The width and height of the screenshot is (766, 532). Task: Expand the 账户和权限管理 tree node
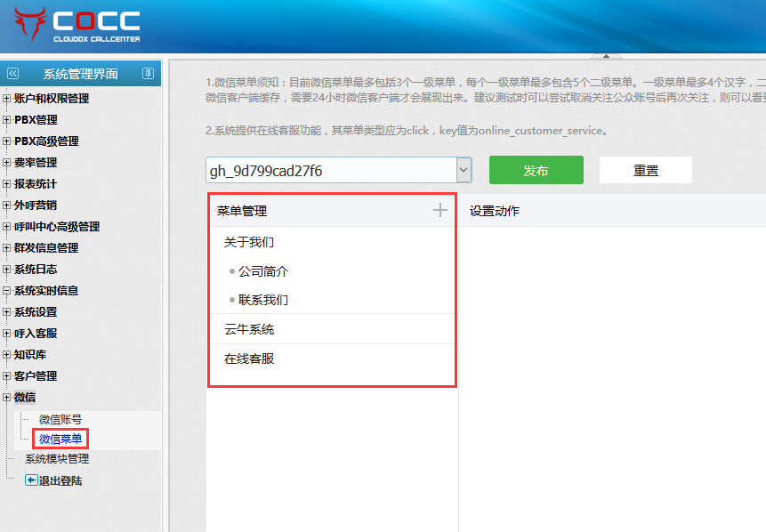(x=7, y=99)
